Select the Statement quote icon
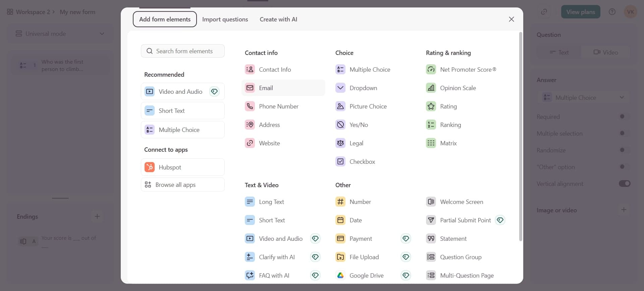This screenshot has width=644, height=291. [431, 238]
